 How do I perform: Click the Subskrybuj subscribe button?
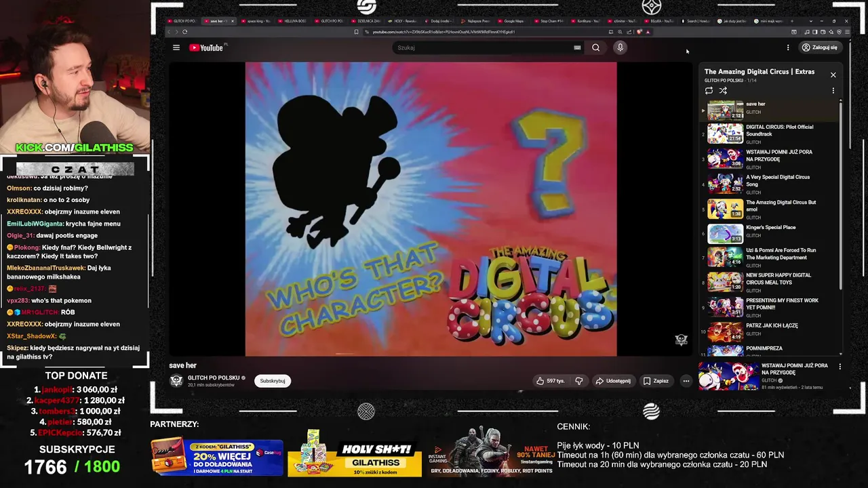(273, 381)
